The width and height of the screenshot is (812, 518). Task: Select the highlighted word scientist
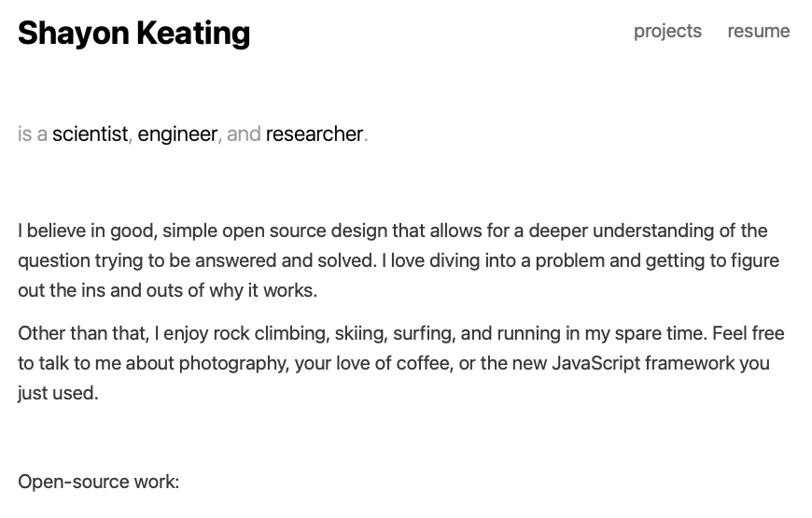click(90, 133)
